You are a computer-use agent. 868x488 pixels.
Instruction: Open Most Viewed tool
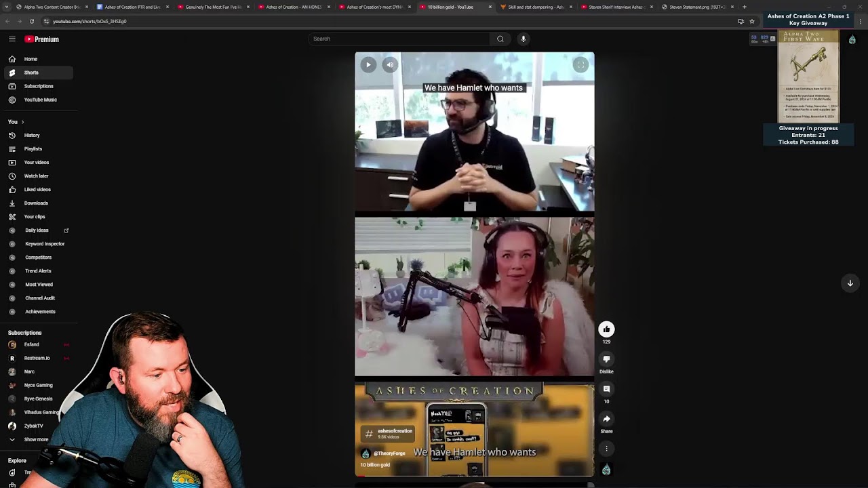[x=39, y=284]
